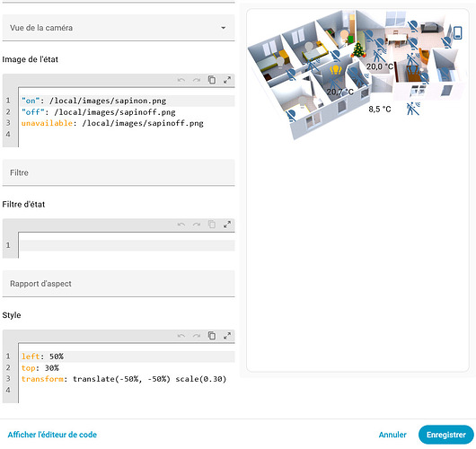Image resolution: width=476 pixels, height=449 pixels.
Task: Redo in Image de l'état editor
Action: pyautogui.click(x=197, y=80)
